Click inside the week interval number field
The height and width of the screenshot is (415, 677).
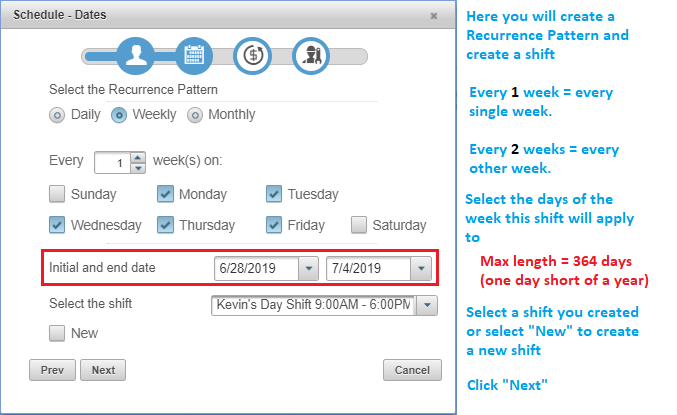(112, 163)
